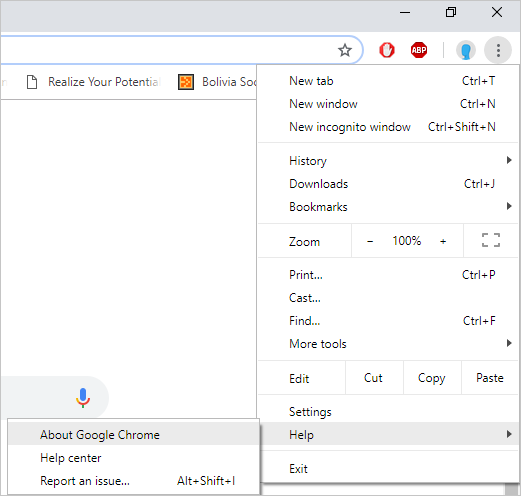Expand the More tools submenu

click(388, 344)
